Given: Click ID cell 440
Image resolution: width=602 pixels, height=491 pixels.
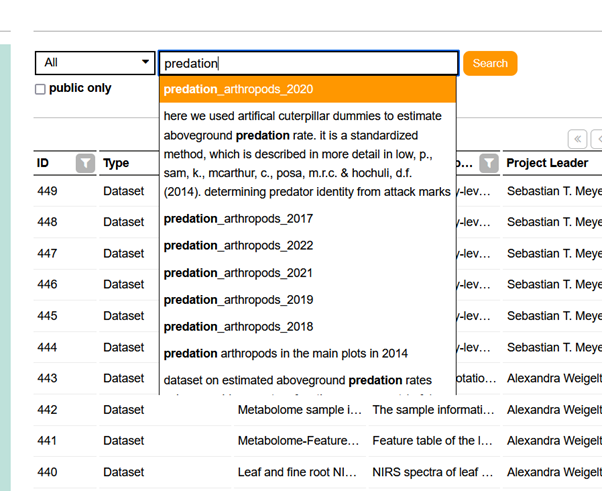Looking at the screenshot, I should click(x=47, y=472).
